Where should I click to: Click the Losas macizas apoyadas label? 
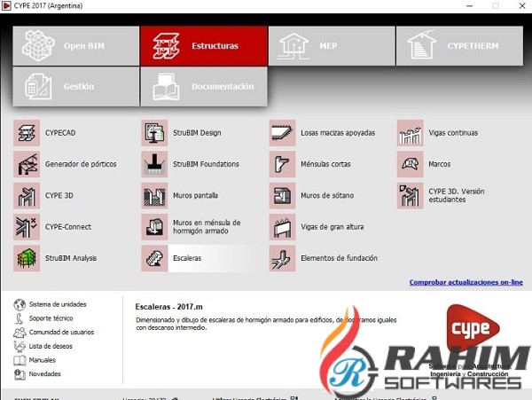click(x=338, y=133)
